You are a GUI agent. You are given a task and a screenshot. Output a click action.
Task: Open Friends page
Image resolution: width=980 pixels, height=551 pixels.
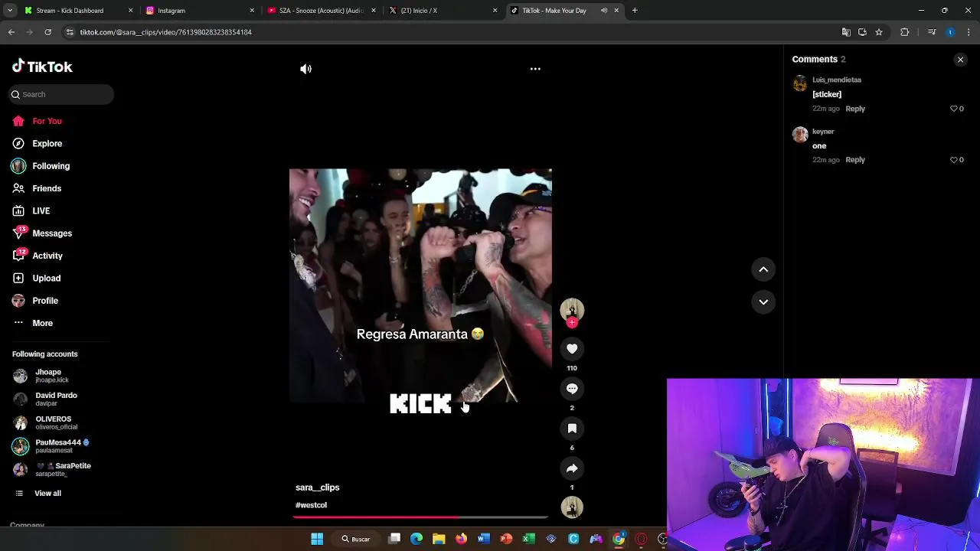tap(47, 188)
